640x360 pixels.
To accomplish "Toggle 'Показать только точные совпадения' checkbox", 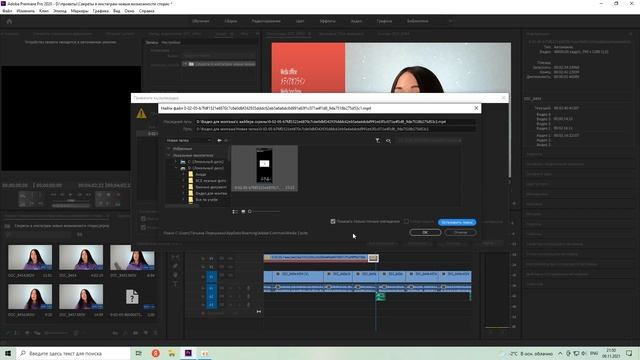I will 333,221.
